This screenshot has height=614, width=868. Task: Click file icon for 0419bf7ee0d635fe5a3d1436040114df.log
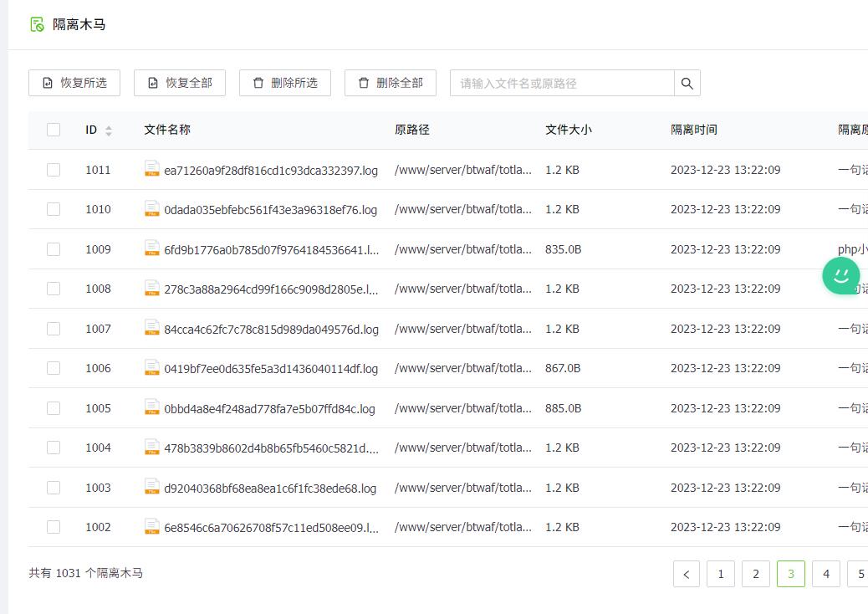(151, 367)
